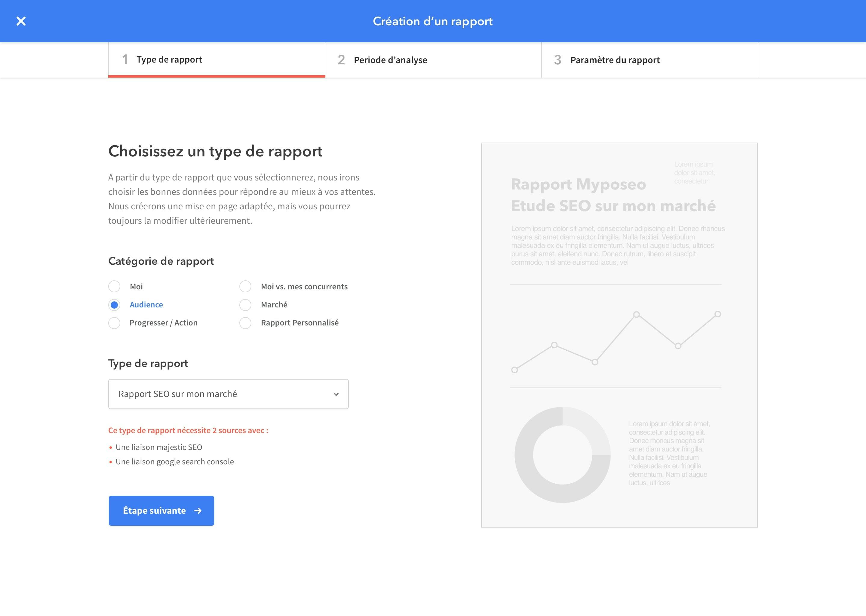Pick the 'Moi vs. mes concurrents' radio option

pos(245,286)
